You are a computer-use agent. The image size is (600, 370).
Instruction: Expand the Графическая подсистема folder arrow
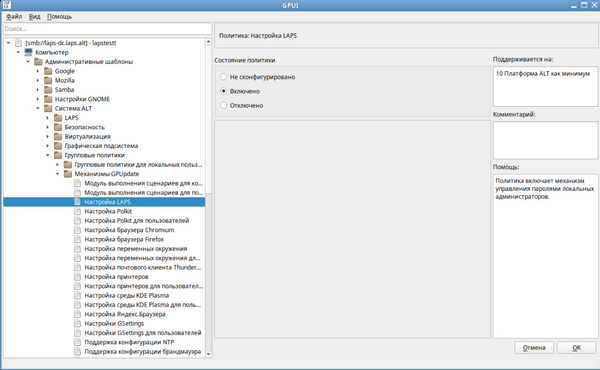(x=47, y=146)
